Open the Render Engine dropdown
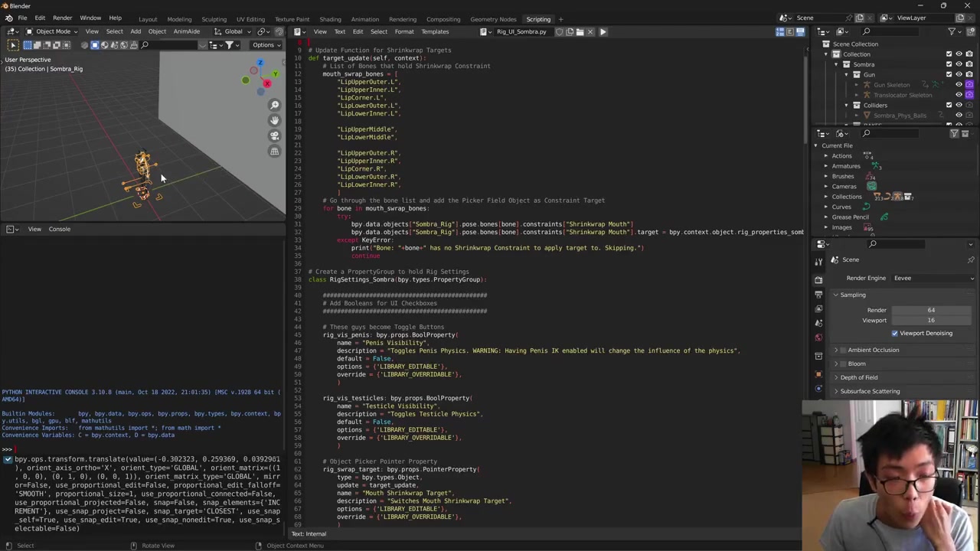The height and width of the screenshot is (551, 980). pos(933,279)
